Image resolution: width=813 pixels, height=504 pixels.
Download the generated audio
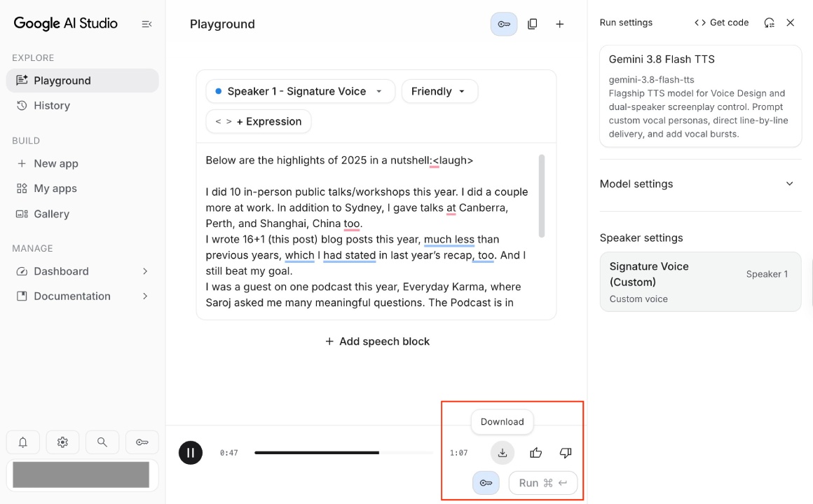pyautogui.click(x=503, y=453)
